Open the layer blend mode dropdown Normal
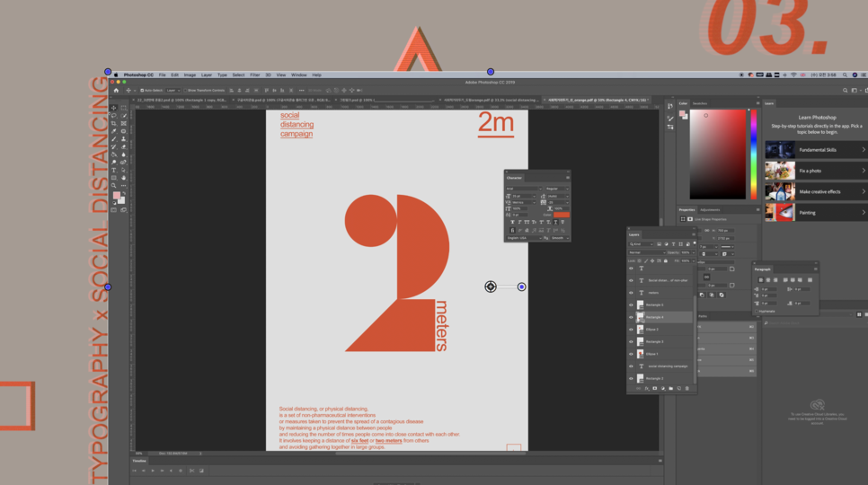 647,252
